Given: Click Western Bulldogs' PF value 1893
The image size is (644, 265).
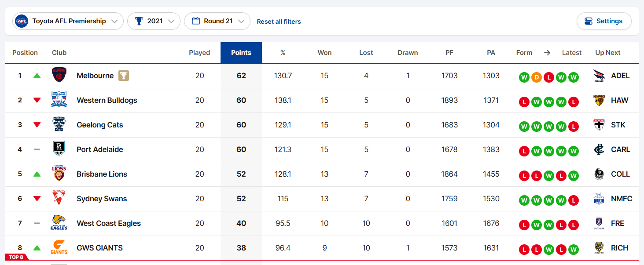Looking at the screenshot, I should click(449, 100).
